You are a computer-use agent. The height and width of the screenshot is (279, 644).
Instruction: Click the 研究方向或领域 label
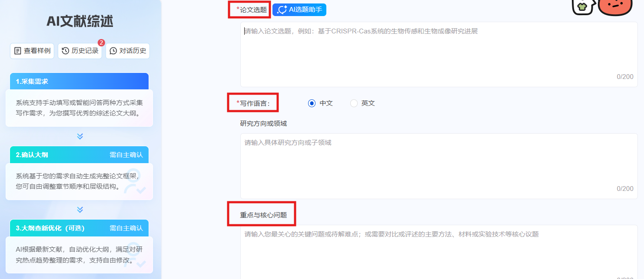pos(263,124)
